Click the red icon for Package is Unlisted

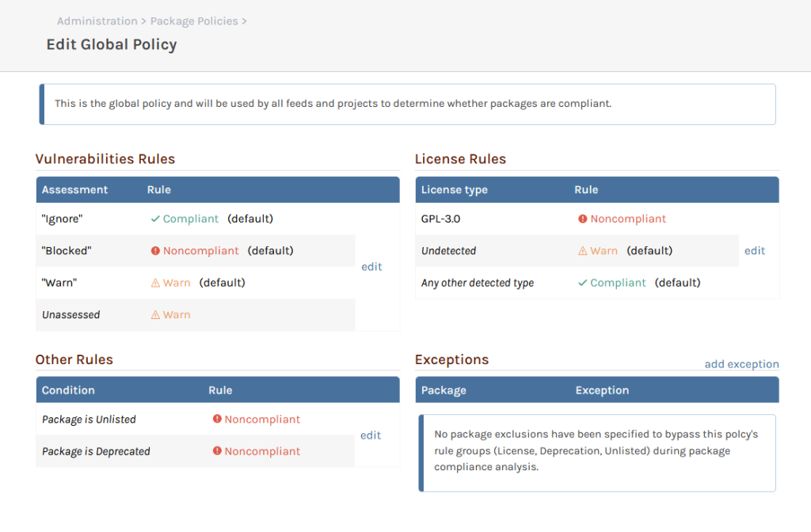217,420
